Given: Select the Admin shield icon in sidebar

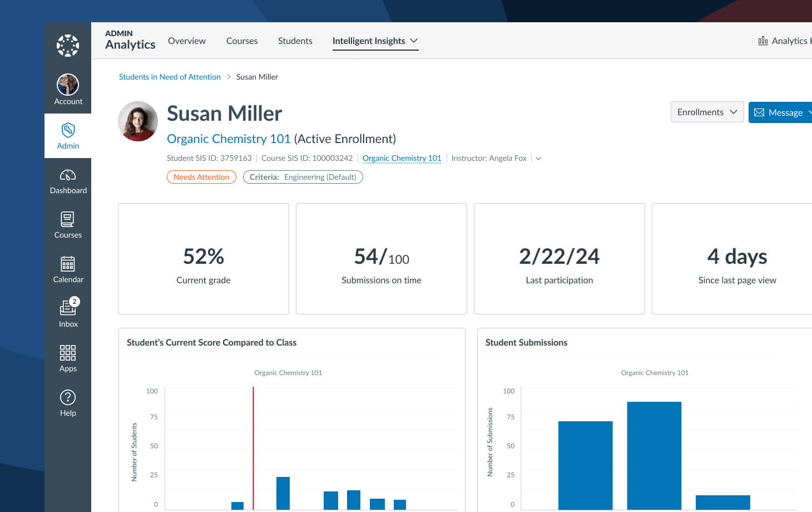Looking at the screenshot, I should coord(67,131).
